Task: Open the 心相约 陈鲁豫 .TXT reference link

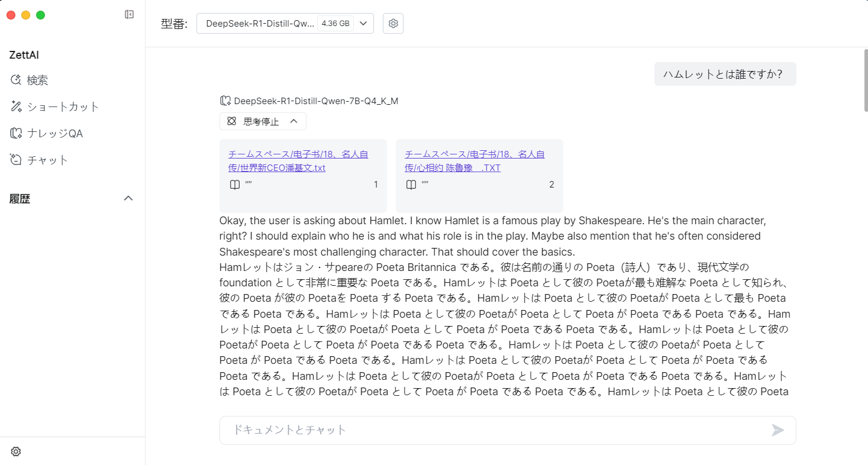Action: pos(474,161)
